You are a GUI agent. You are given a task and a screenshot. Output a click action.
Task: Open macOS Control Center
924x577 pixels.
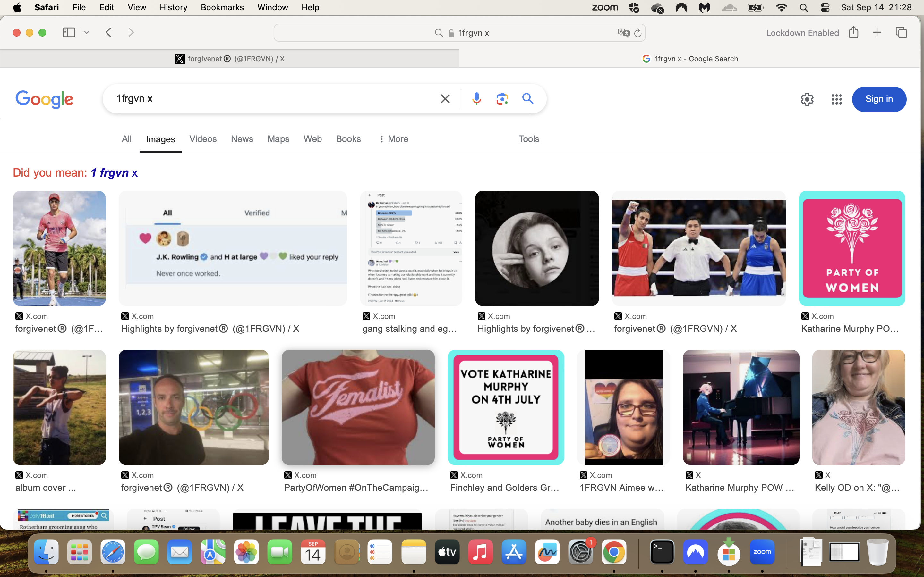(x=825, y=7)
